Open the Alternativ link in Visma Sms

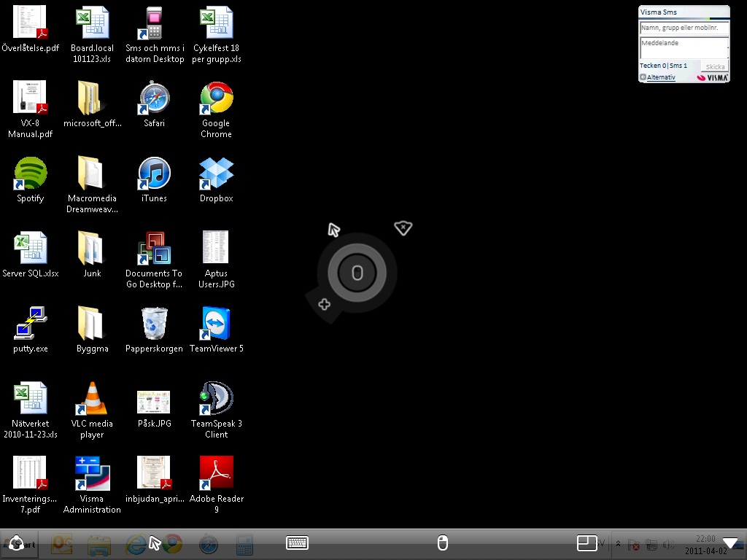point(660,77)
